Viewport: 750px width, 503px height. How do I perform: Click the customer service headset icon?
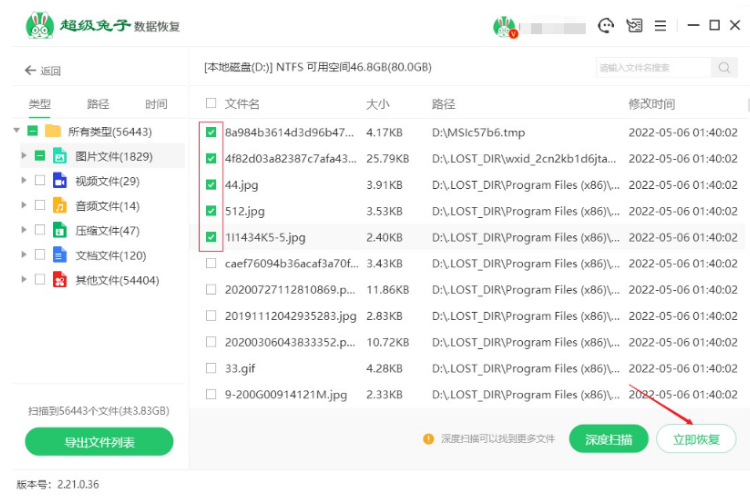606,26
